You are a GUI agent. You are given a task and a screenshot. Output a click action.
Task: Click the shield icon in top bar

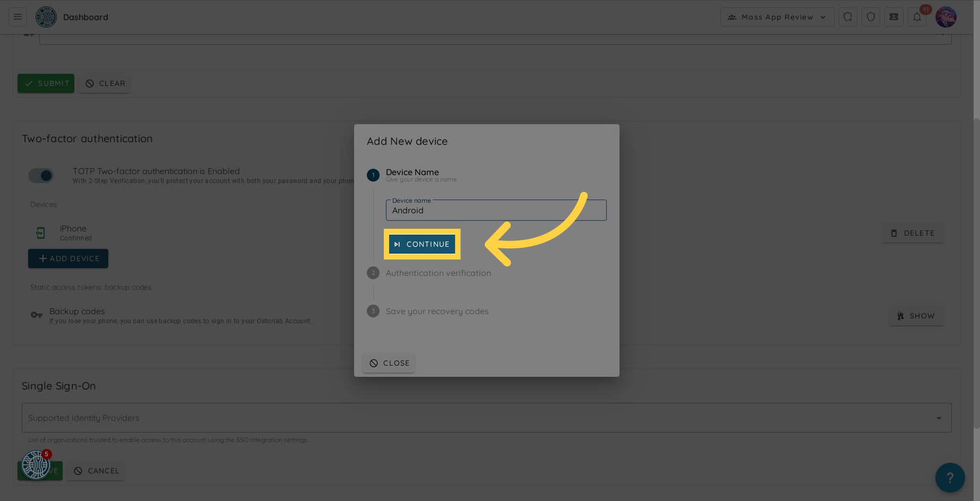point(871,17)
